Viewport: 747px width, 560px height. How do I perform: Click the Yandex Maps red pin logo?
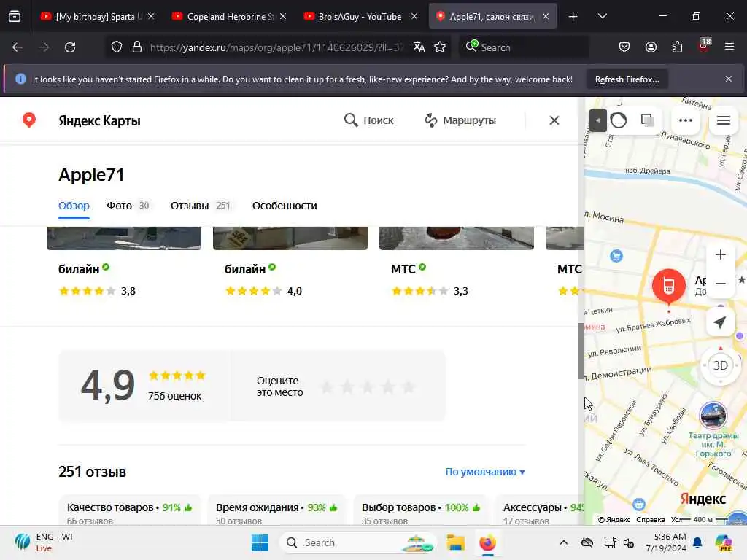tap(29, 120)
